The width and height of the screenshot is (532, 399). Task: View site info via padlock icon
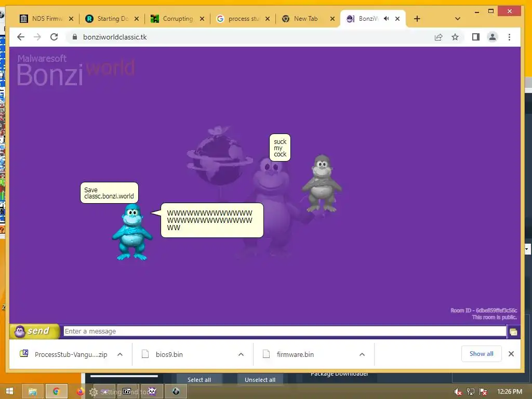coord(75,37)
